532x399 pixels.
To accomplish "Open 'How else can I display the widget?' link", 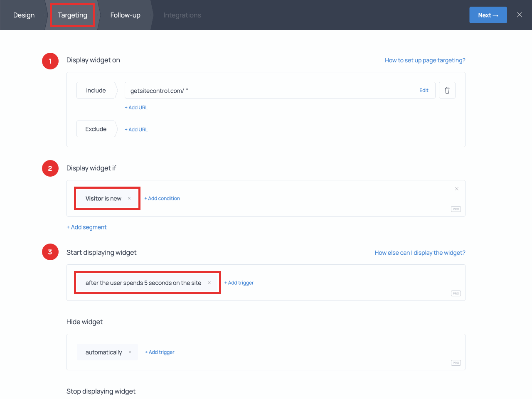I will pyautogui.click(x=420, y=252).
